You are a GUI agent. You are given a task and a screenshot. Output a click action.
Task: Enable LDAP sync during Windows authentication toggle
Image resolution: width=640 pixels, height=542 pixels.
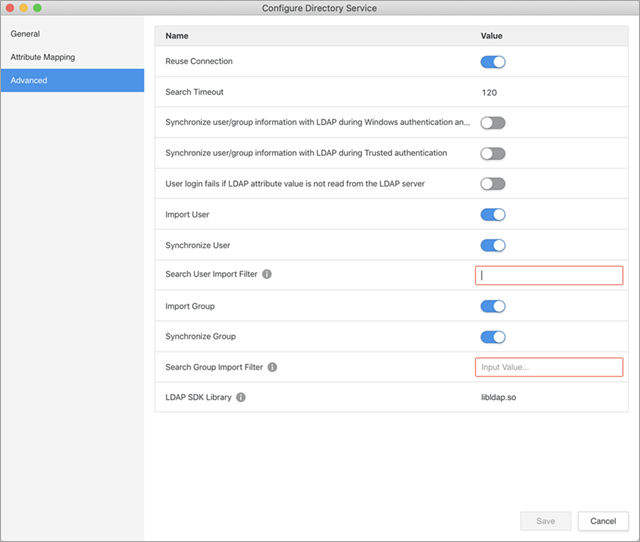click(x=493, y=123)
